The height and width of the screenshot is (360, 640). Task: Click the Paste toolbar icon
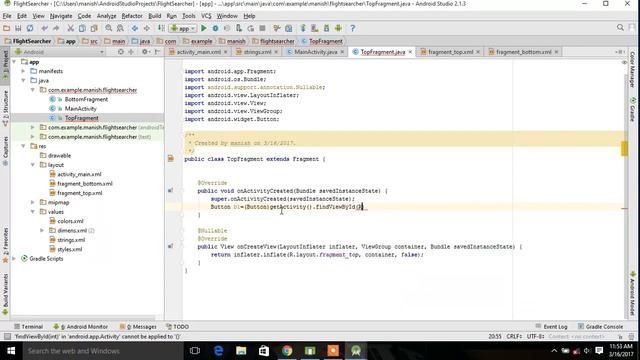click(x=94, y=28)
